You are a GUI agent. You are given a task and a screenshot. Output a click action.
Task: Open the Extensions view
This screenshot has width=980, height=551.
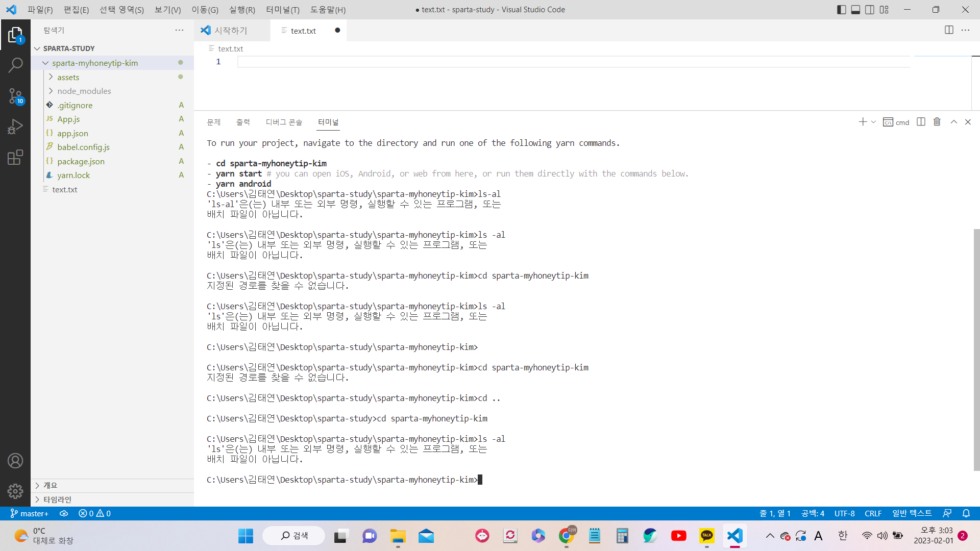click(x=15, y=157)
